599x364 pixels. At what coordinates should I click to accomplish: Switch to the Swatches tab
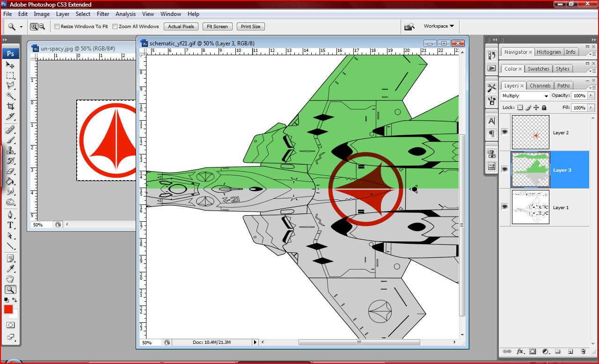pyautogui.click(x=539, y=69)
